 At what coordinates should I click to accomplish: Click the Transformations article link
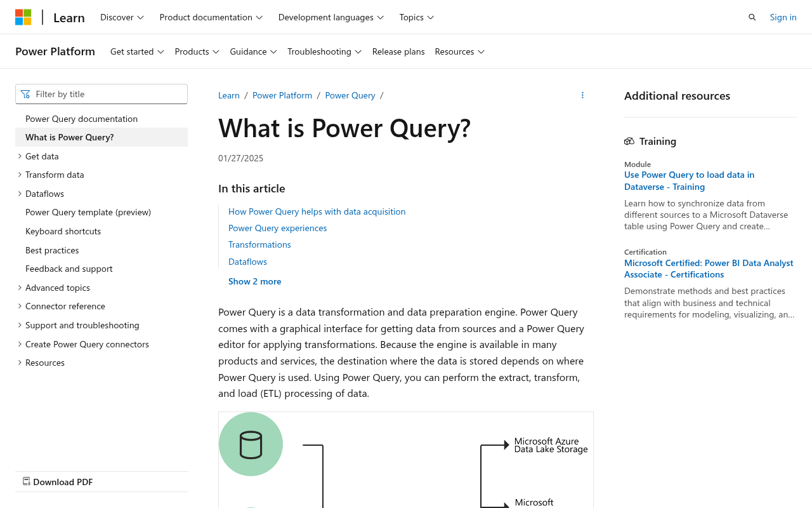[259, 244]
